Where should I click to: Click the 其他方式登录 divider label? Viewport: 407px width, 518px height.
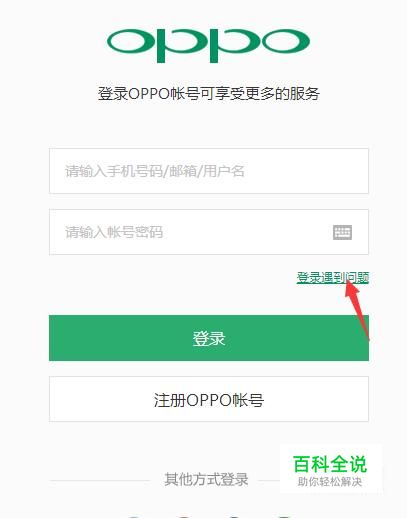coord(206,480)
